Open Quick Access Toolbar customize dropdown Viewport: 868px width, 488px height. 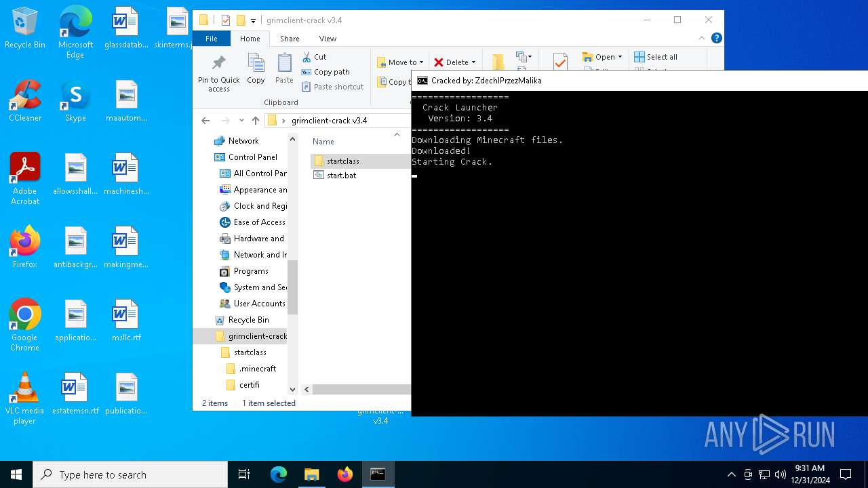(x=253, y=20)
